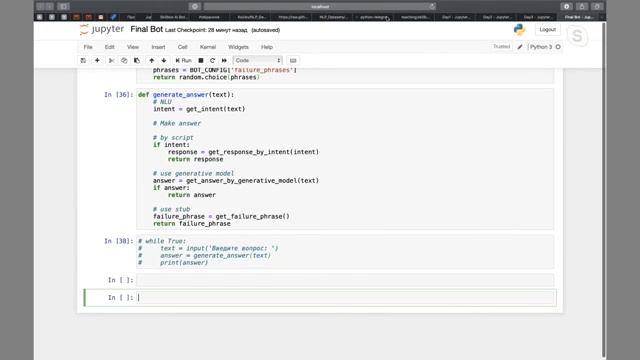Click the Last Checkpoint text
Viewport: 640px width, 360px height.
(206, 30)
